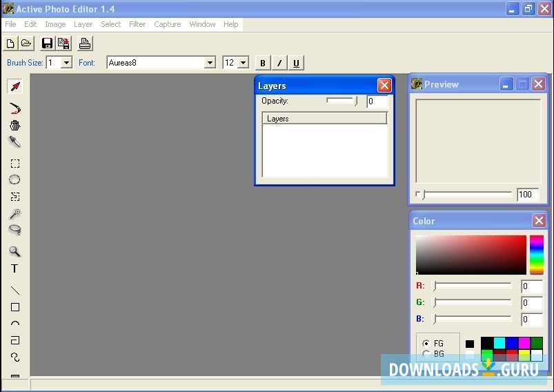The image size is (554, 392).
Task: Open the Window menu
Action: (202, 24)
